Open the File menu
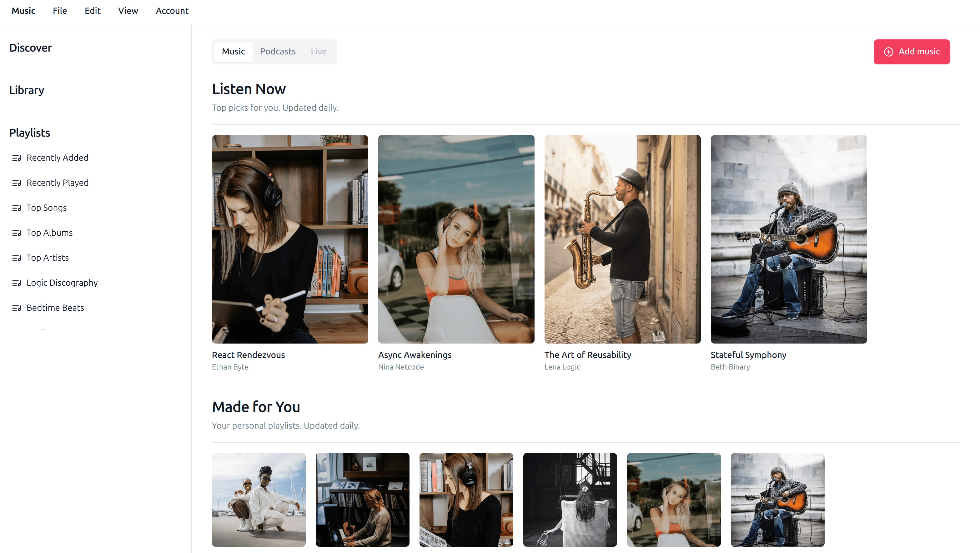The width and height of the screenshot is (980, 553). click(60, 11)
